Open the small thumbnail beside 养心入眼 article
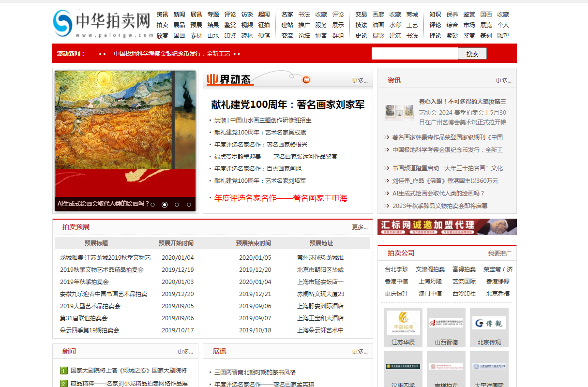Viewport: 588px width, 387px height. pos(399,112)
